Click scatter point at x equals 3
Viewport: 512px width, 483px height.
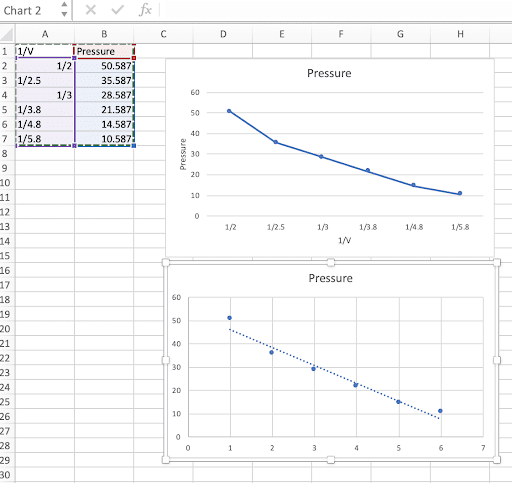coord(313,369)
